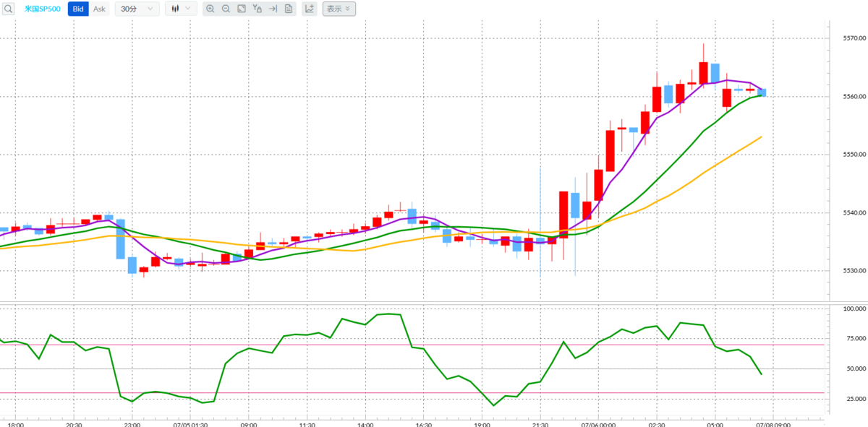Click the 07/08 09:00 time label
The height and width of the screenshot is (427, 868).
click(x=773, y=423)
